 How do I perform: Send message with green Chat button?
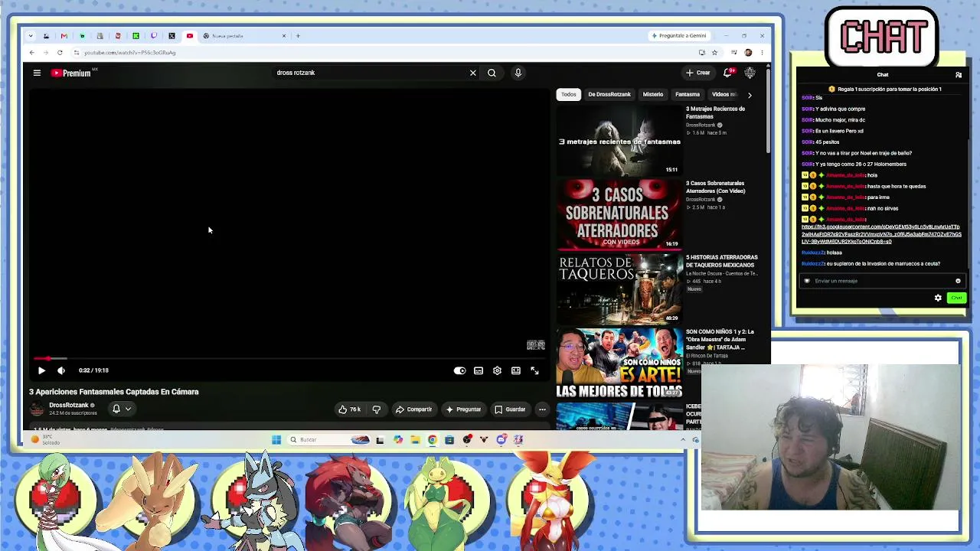coord(956,298)
